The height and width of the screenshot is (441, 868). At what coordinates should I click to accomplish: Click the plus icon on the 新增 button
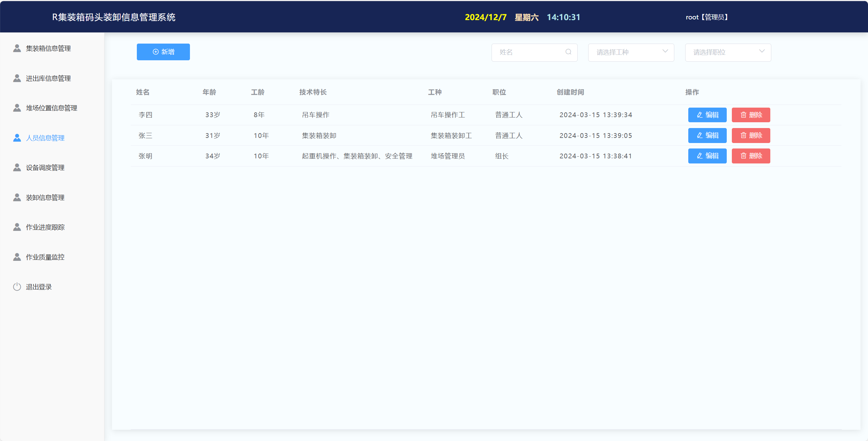156,52
